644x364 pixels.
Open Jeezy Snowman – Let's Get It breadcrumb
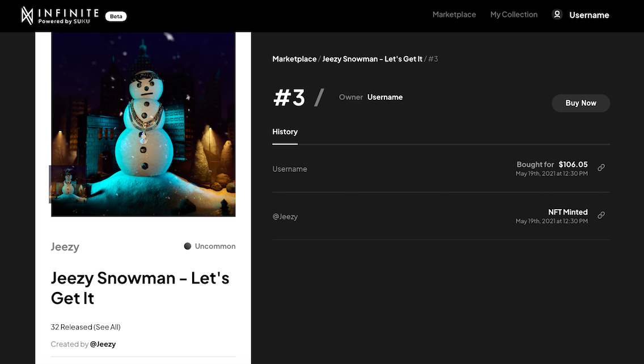pyautogui.click(x=372, y=59)
